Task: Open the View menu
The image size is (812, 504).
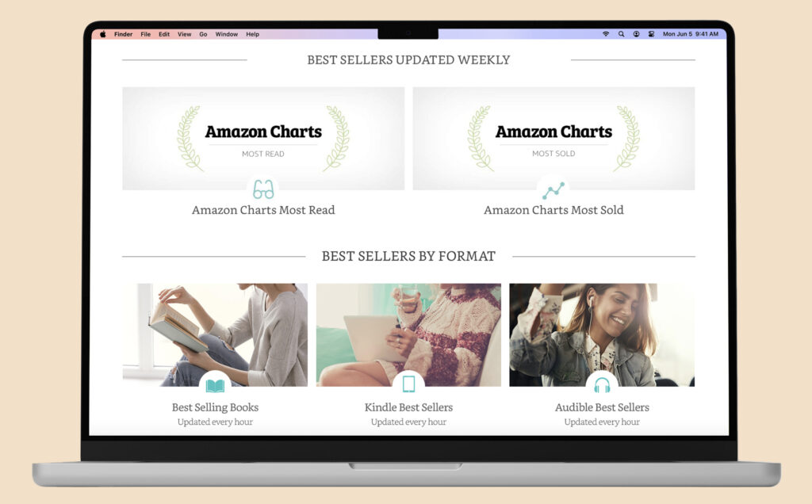Action: [x=184, y=34]
